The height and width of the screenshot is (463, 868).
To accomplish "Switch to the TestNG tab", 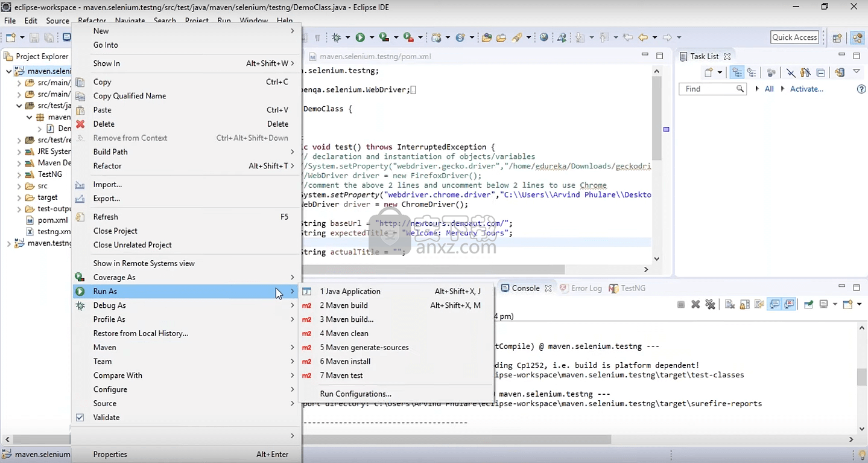I will [627, 288].
